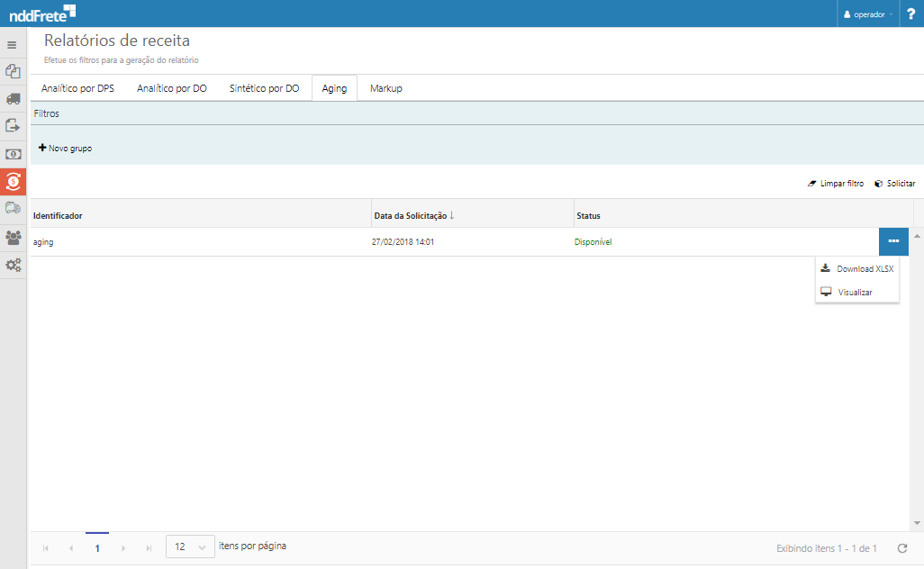Expand the items per page dropdown
This screenshot has width=924, height=569.
[x=191, y=546]
